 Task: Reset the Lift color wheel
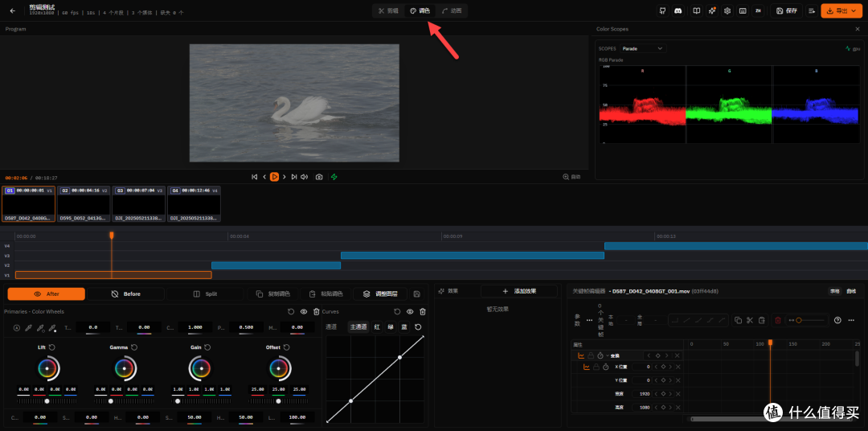[52, 347]
